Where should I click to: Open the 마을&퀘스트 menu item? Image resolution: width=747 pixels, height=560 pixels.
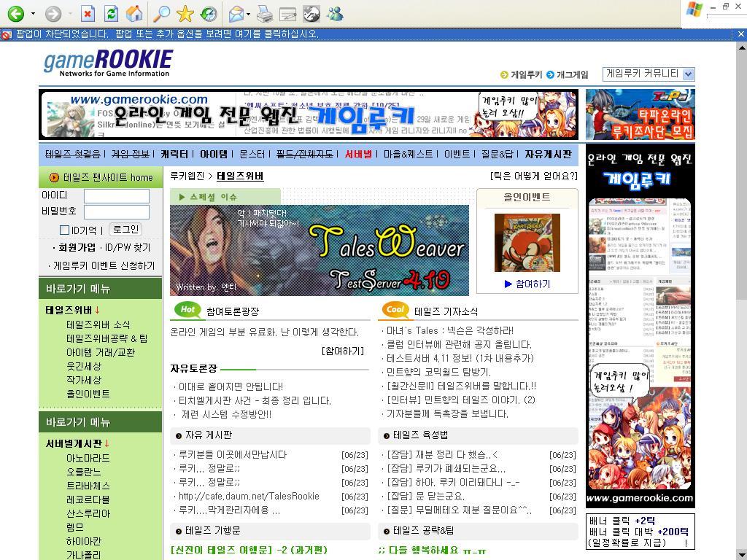(409, 154)
